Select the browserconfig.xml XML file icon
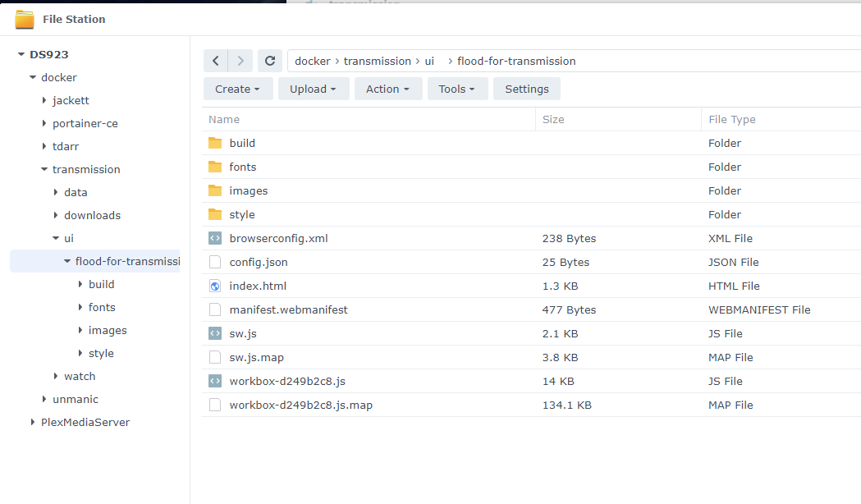 [x=215, y=238]
